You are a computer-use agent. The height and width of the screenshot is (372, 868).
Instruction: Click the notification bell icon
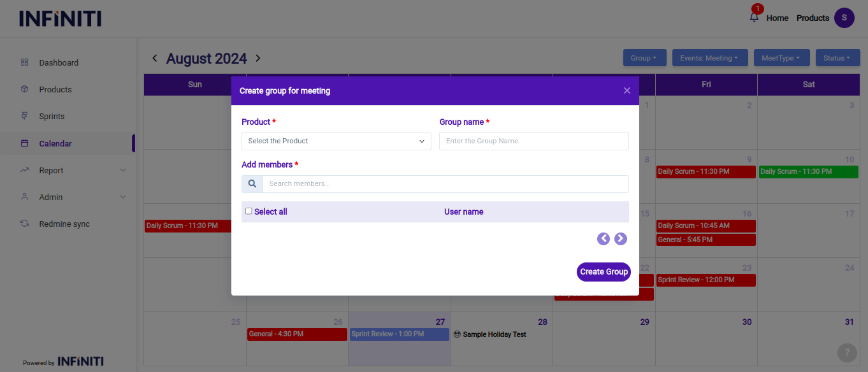(x=754, y=17)
